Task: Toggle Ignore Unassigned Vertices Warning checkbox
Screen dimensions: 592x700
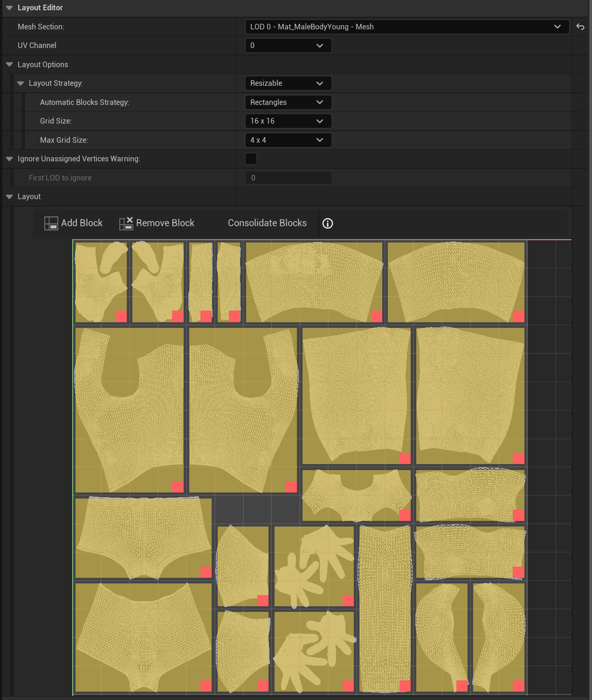Action: pyautogui.click(x=251, y=159)
